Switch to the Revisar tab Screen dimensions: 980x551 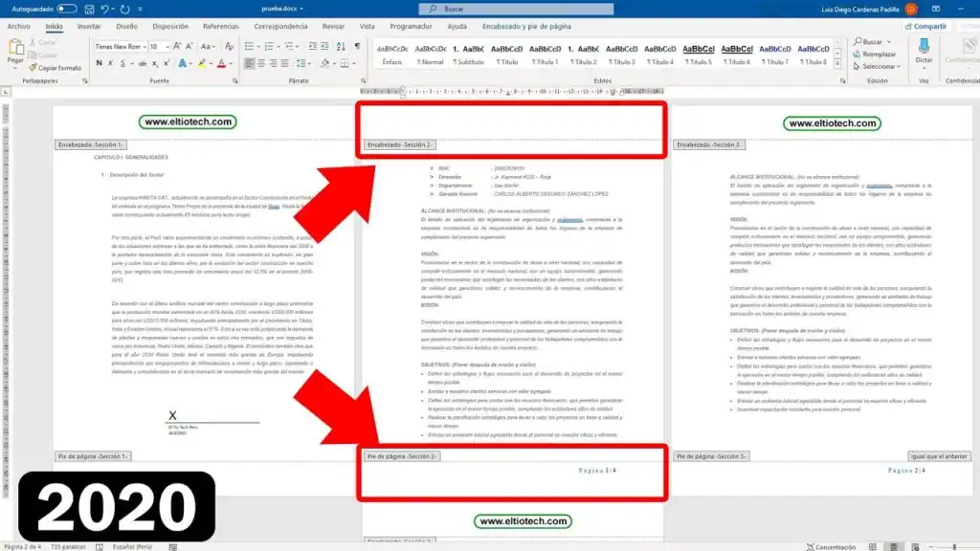click(333, 26)
